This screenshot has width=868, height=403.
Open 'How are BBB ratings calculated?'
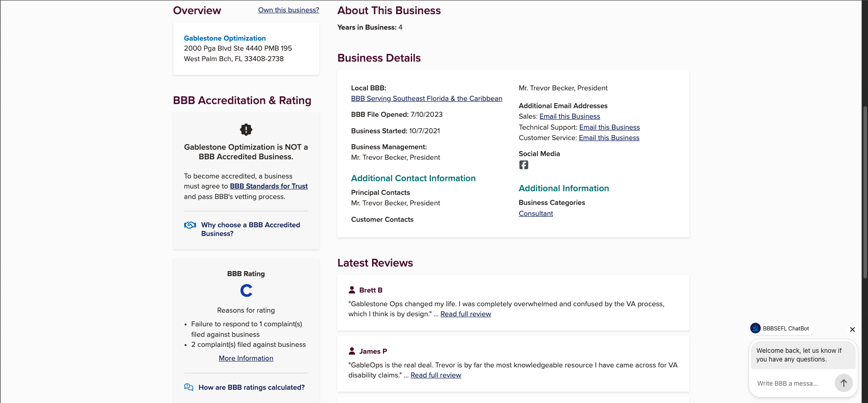252,387
